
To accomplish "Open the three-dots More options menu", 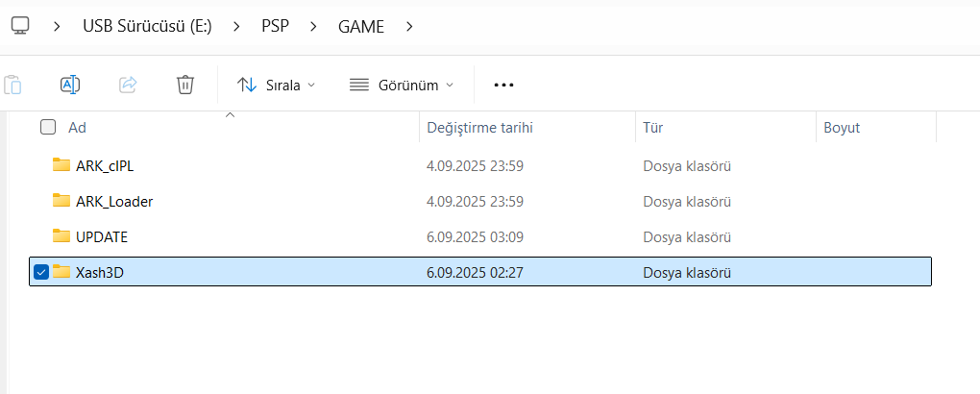I will coord(503,86).
